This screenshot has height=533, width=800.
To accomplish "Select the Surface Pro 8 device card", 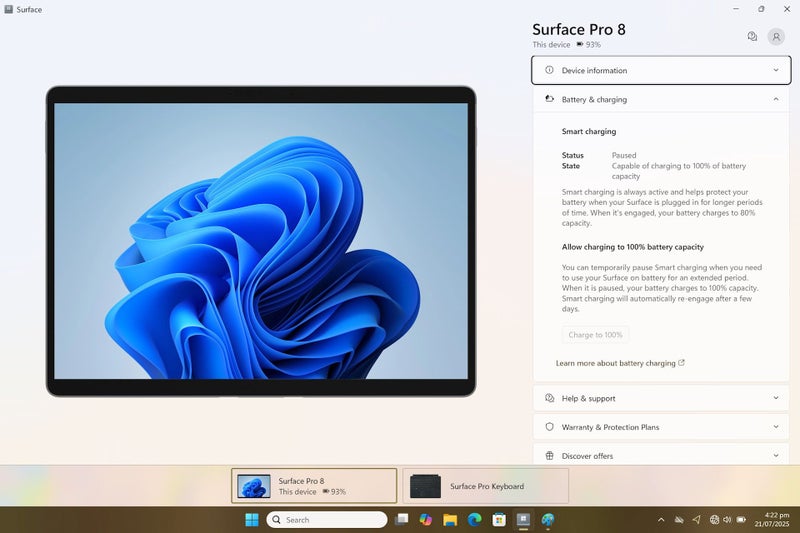I will click(x=314, y=486).
